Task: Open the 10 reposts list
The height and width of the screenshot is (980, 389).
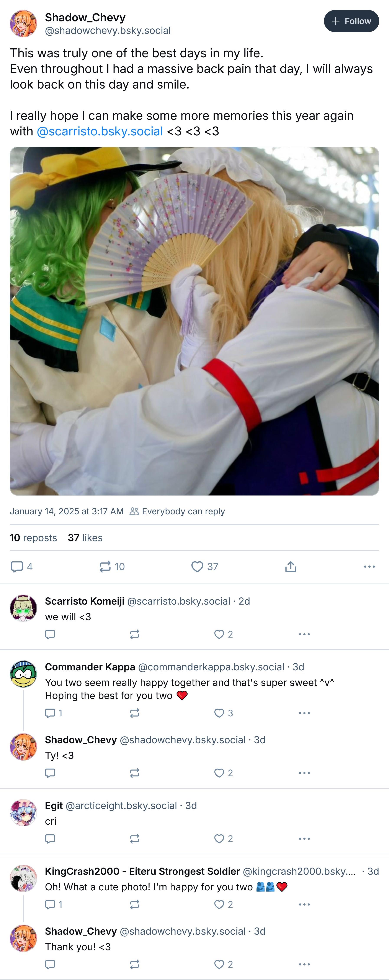Action: point(33,538)
